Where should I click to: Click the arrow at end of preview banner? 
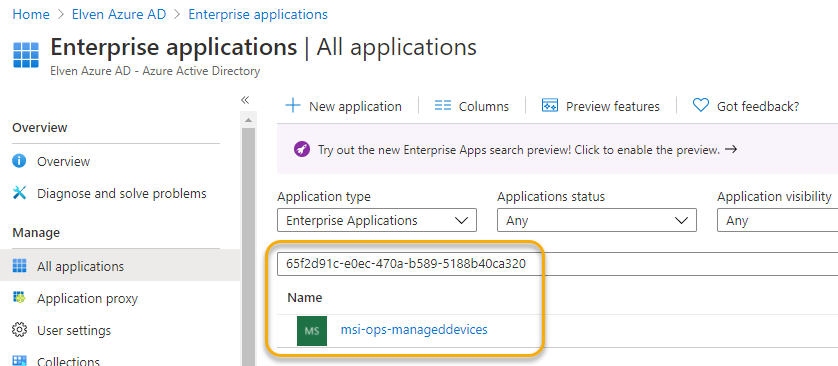731,150
